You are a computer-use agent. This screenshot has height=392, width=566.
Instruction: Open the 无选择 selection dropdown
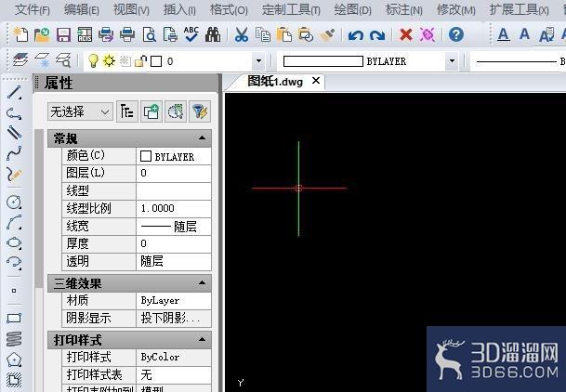click(x=80, y=111)
